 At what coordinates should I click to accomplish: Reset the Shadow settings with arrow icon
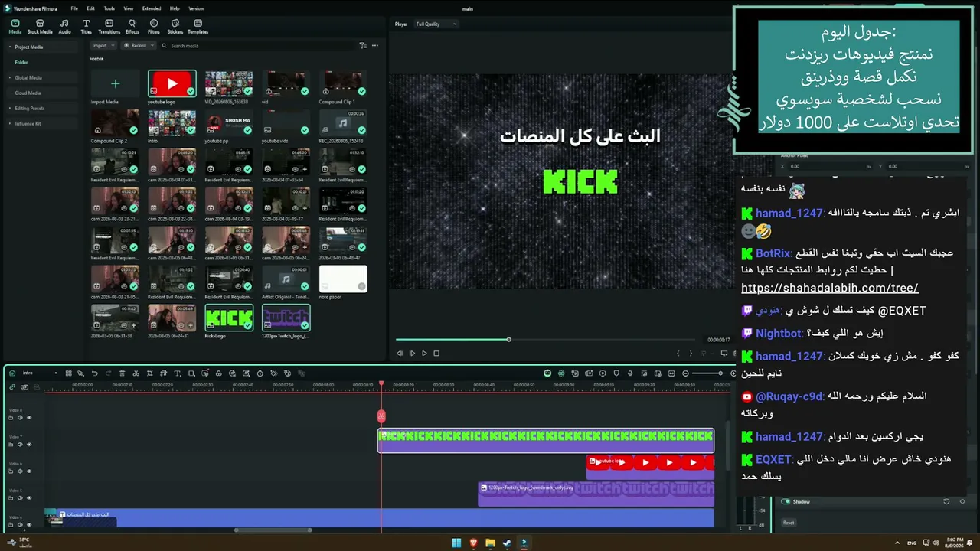[946, 502]
